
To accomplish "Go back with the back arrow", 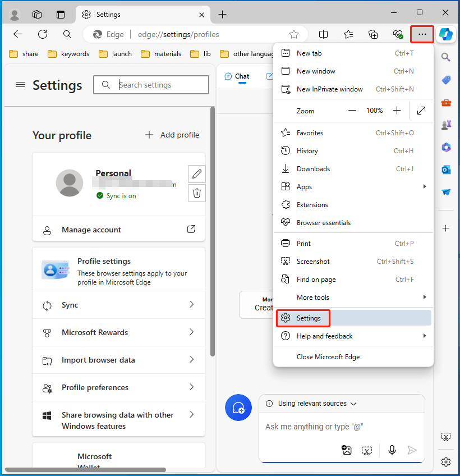I will [x=18, y=34].
